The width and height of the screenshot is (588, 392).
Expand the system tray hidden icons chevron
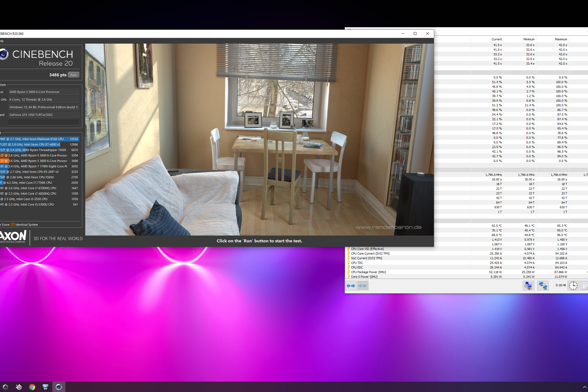(584, 387)
